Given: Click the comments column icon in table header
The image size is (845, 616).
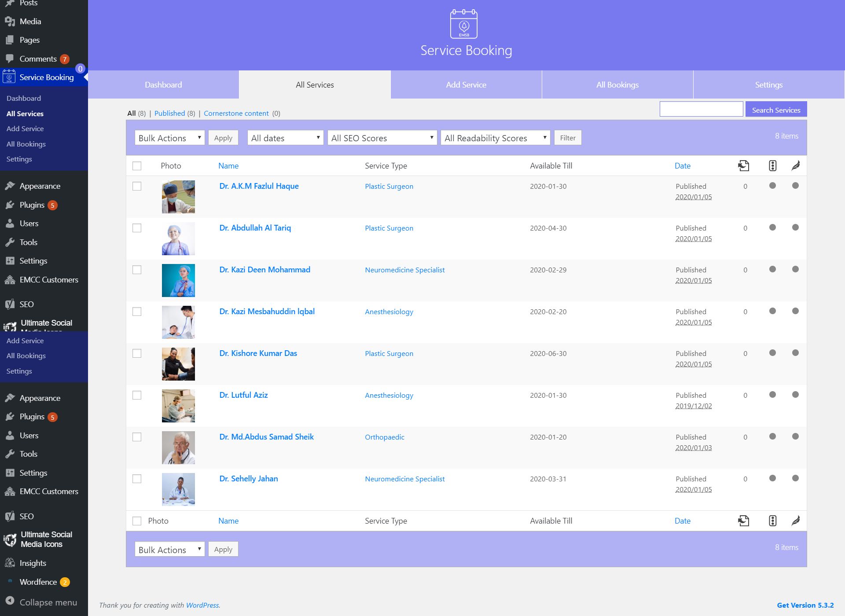Looking at the screenshot, I should tap(743, 166).
